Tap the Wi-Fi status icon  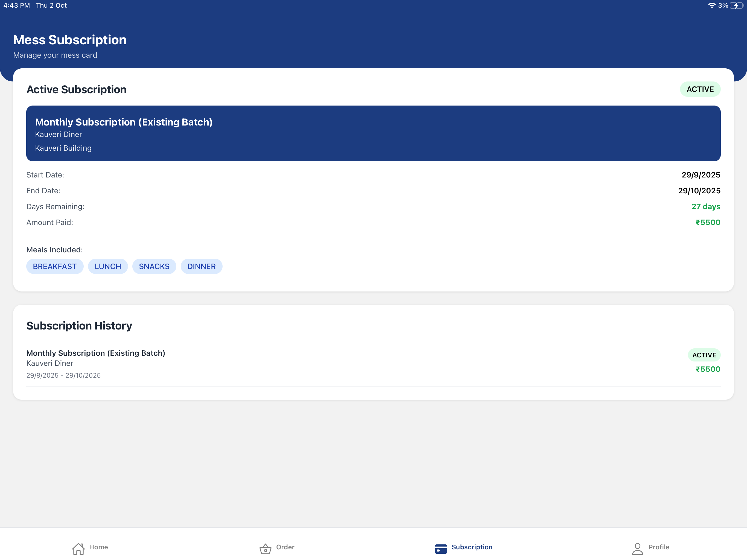(711, 5)
